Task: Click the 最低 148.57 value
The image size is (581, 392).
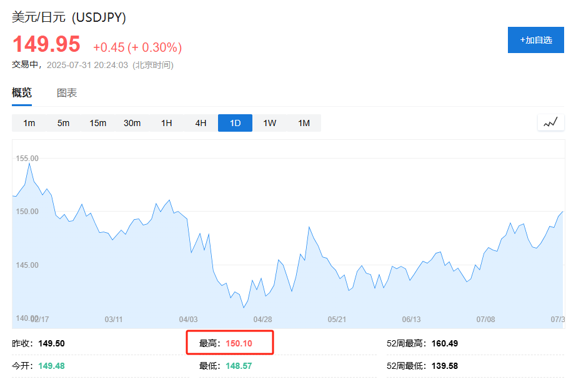Action: [239, 366]
